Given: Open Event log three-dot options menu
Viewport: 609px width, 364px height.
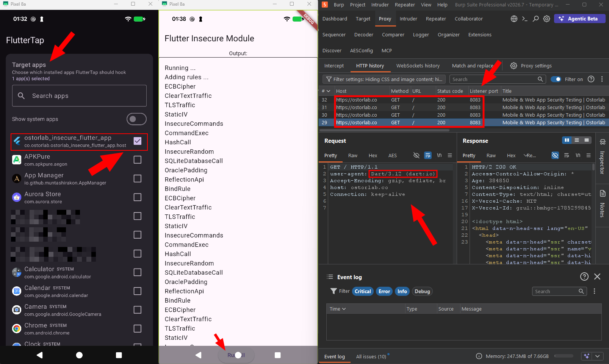Looking at the screenshot, I should tap(594, 291).
